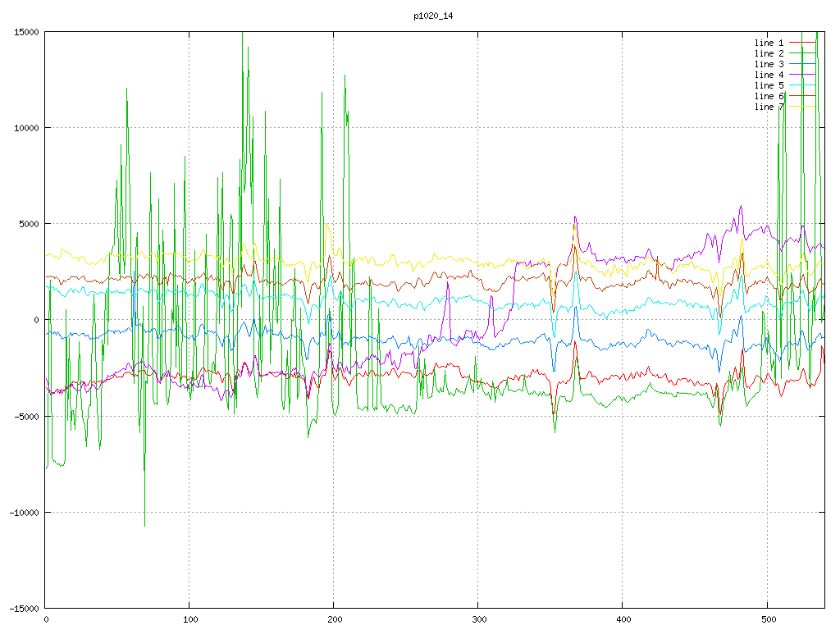Viewport: 840px width, 630px height.
Task: Click the 100 x-axis tick label
Action: coord(189,619)
